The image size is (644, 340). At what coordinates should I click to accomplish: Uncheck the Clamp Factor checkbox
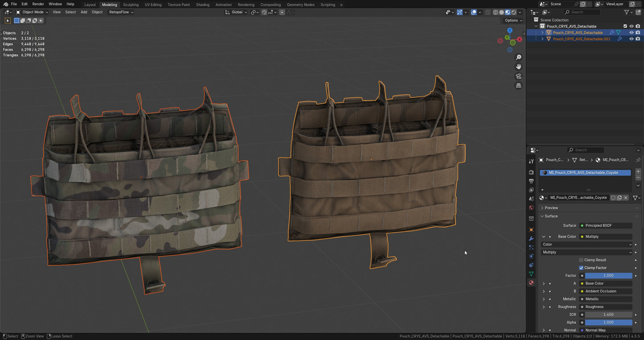(x=581, y=268)
